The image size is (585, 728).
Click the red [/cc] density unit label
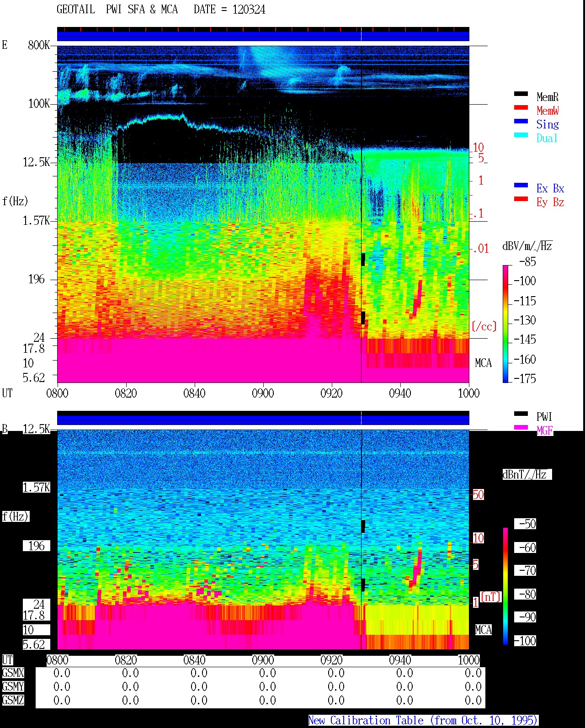coord(484,326)
